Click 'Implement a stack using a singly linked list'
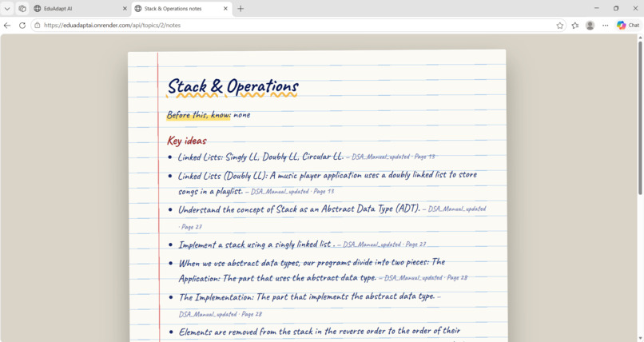 (256, 245)
